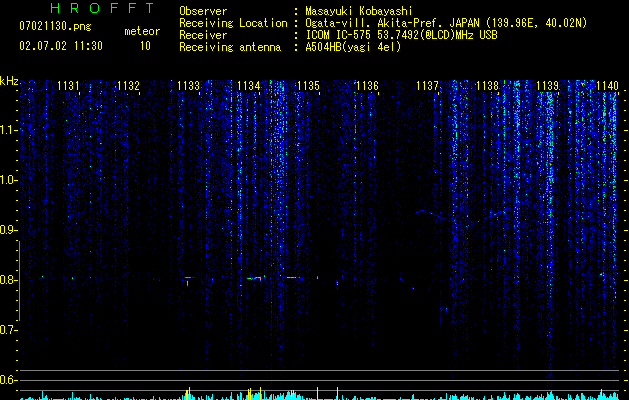Viewport: 629px width, 400px height.
Task: Click the Receiving antenna label
Action: pyautogui.click(x=230, y=47)
